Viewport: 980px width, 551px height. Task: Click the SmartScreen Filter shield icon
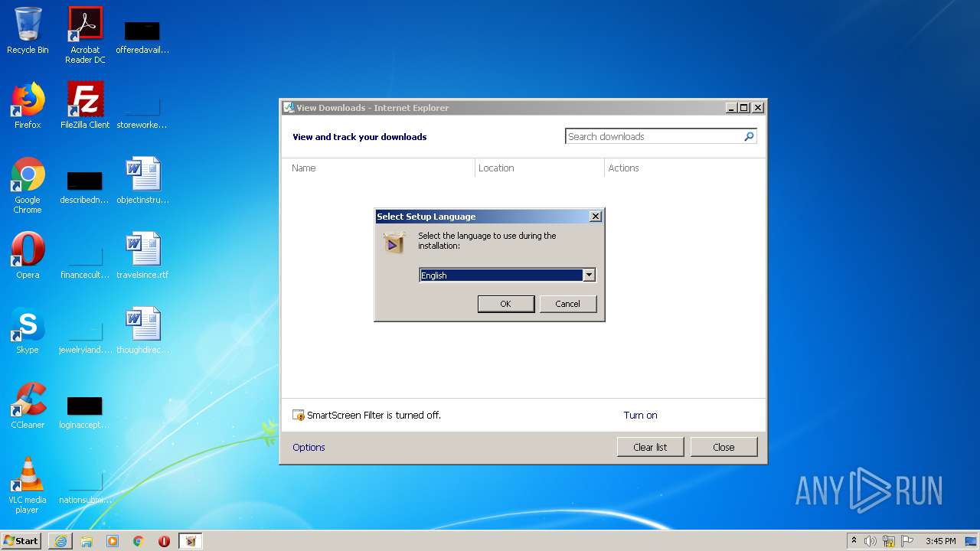[299, 416]
